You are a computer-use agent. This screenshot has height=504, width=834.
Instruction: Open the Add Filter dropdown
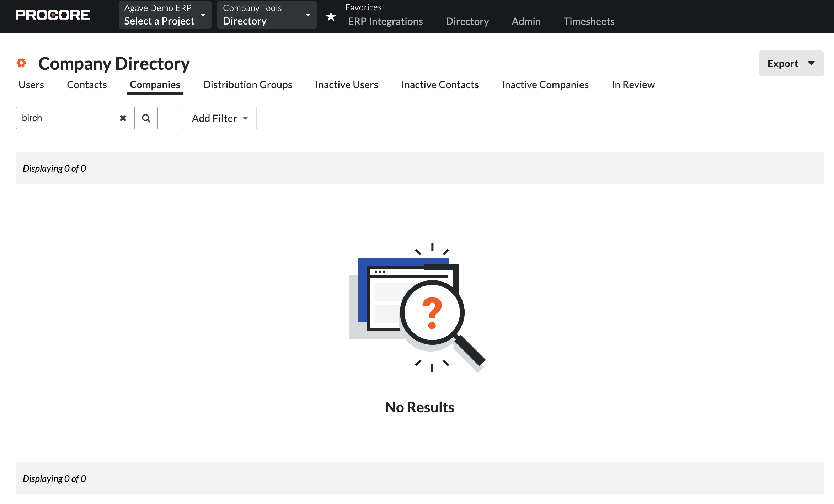pyautogui.click(x=219, y=118)
